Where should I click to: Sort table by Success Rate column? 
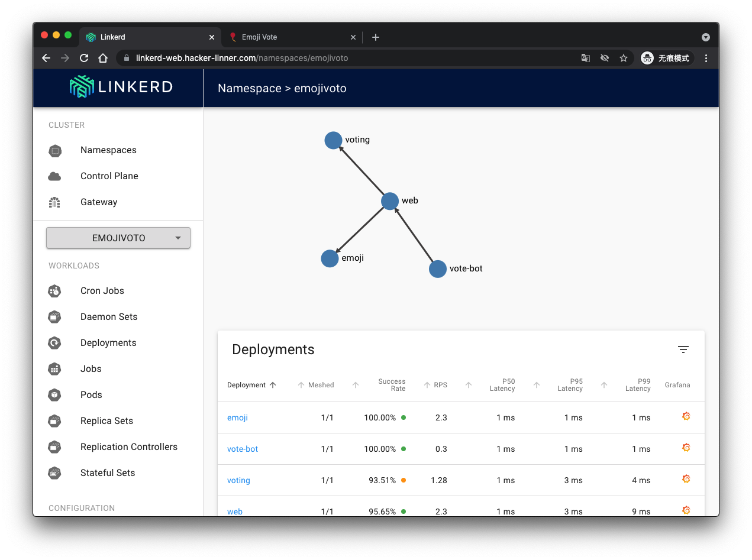tap(379, 385)
